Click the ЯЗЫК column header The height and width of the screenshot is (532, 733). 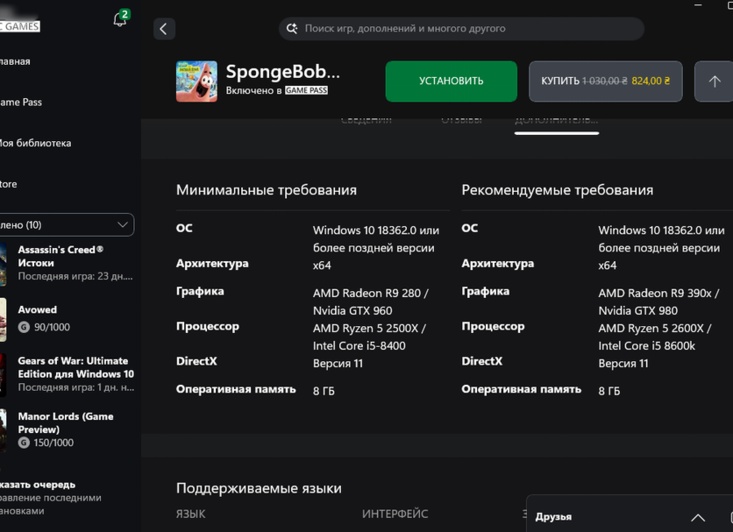pyautogui.click(x=191, y=514)
